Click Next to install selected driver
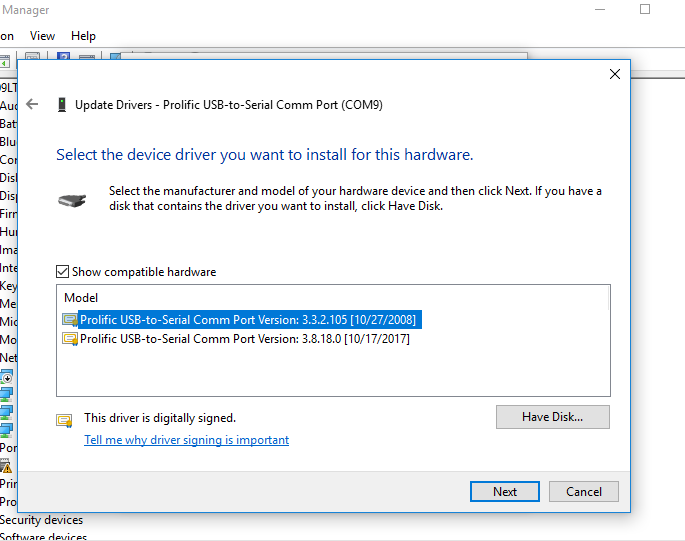Viewport: 685px width, 541px height. (505, 492)
